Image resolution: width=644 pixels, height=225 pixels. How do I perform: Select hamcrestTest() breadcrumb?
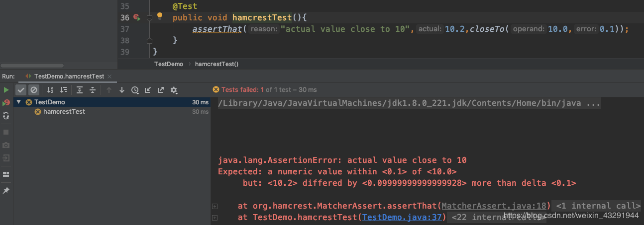pyautogui.click(x=217, y=64)
